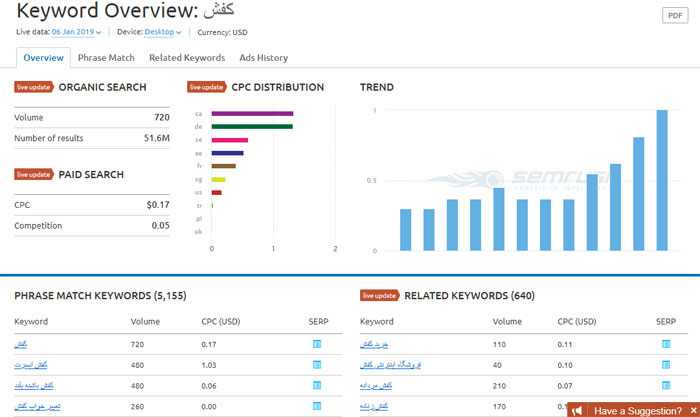Image resolution: width=700 pixels, height=417 pixels.
Task: Open phrase match keyword link with volume 720
Action: [x=21, y=344]
